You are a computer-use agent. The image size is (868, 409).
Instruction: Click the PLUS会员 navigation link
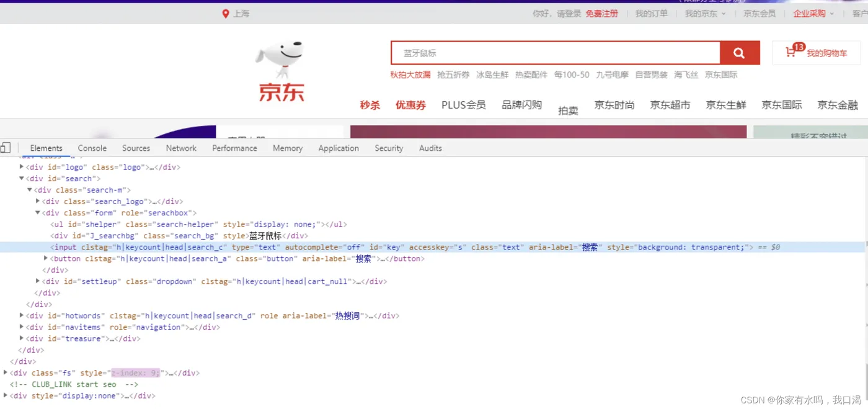tap(463, 105)
